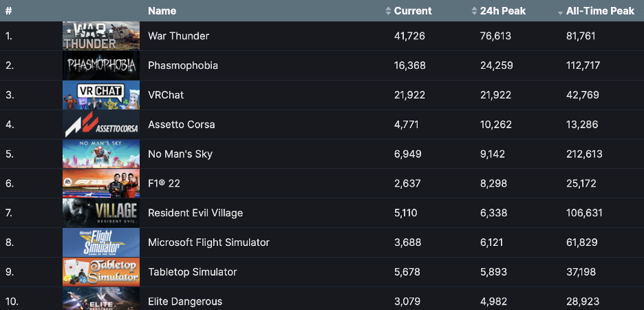Open the Elite Dangerous name link
644x310 pixels.
[185, 302]
